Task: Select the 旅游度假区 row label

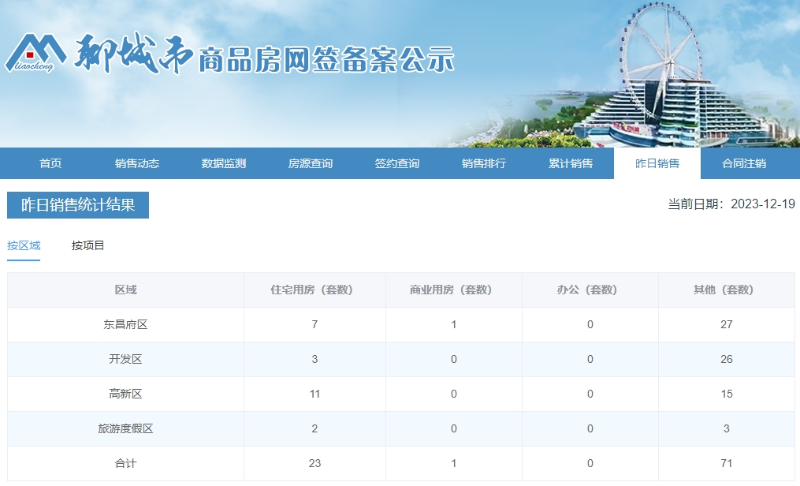Action: (x=126, y=428)
